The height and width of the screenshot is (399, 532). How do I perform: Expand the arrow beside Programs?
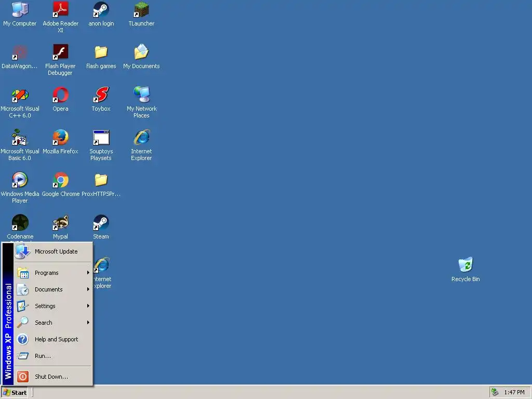pyautogui.click(x=88, y=273)
